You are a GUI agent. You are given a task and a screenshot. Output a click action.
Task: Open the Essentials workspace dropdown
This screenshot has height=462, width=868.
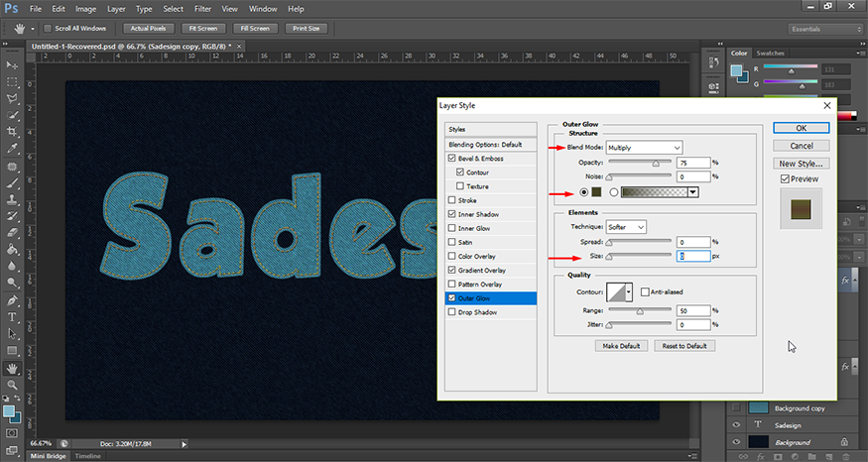point(824,29)
